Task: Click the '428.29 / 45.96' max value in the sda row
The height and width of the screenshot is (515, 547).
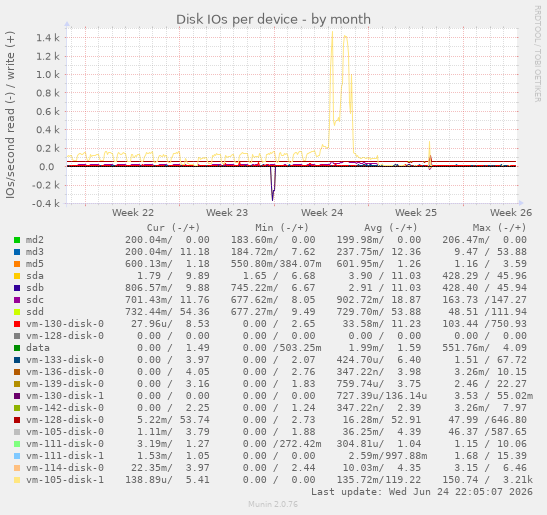Action: click(485, 276)
